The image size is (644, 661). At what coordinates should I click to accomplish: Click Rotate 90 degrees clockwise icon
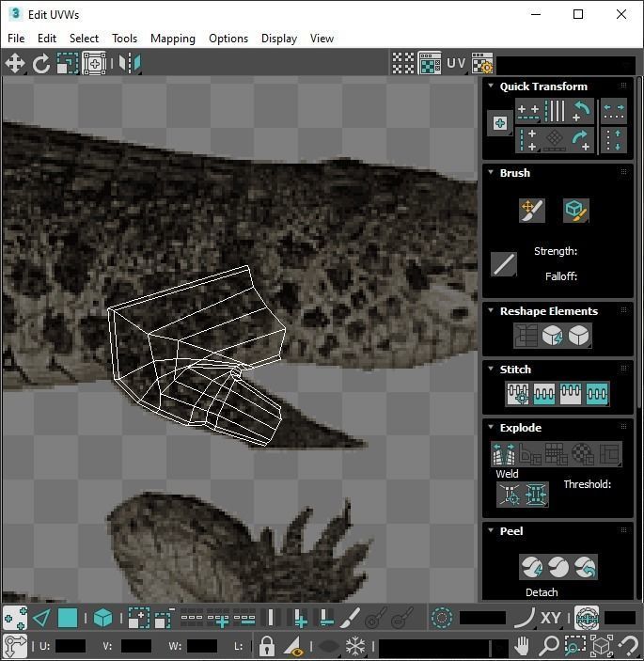581,140
